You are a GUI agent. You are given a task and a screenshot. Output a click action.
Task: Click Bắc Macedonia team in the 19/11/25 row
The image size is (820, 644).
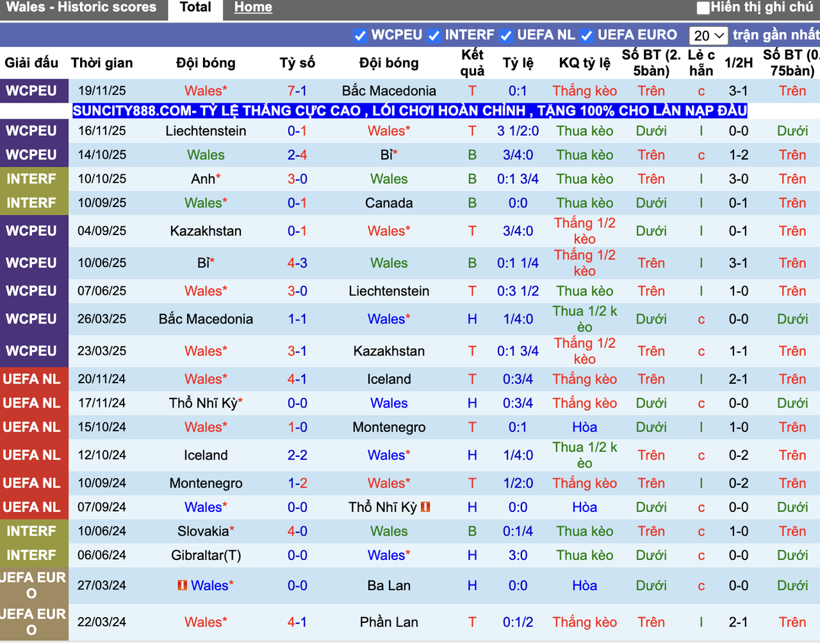[x=389, y=91]
